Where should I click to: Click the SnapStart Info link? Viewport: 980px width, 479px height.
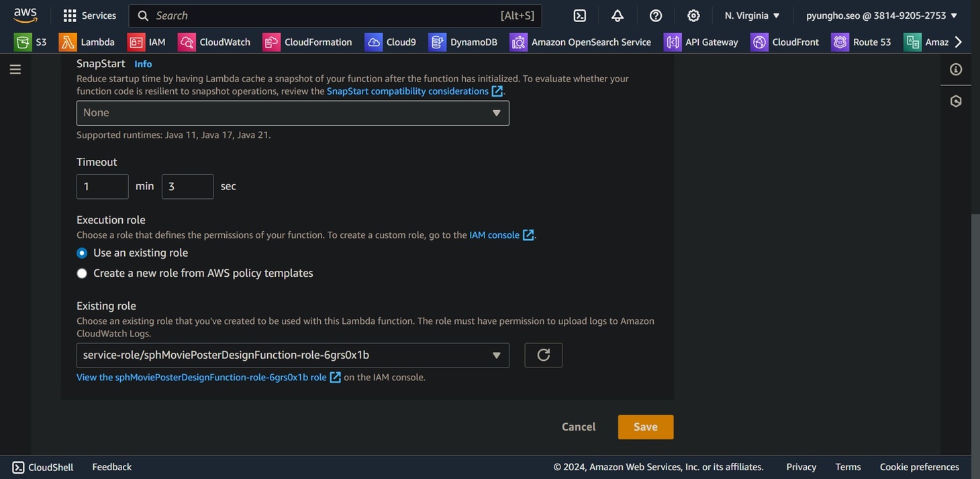pos(143,64)
